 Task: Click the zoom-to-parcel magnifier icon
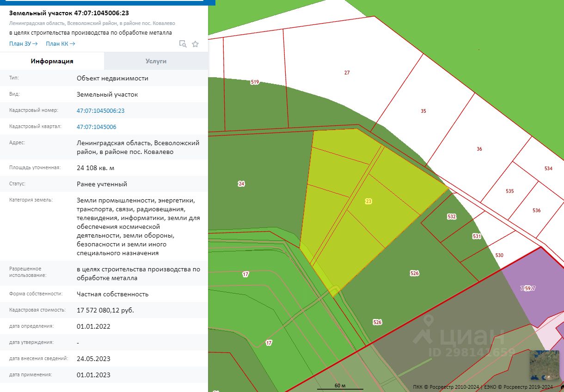[183, 44]
